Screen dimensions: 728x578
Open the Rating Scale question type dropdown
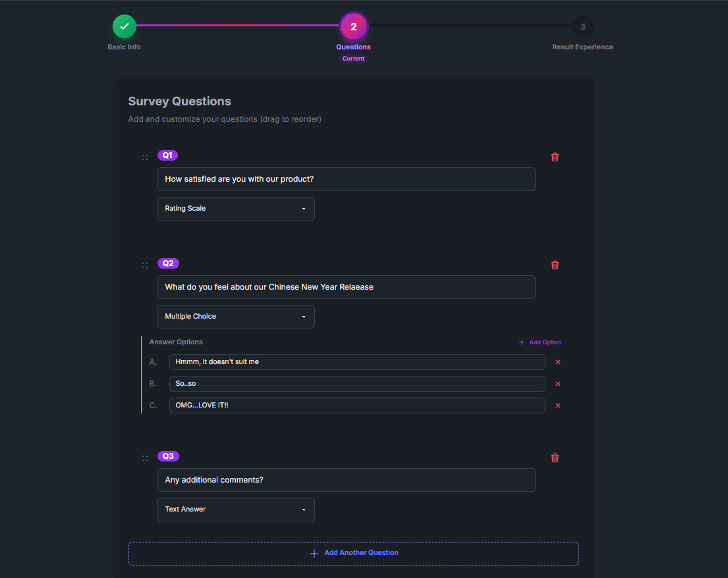pyautogui.click(x=235, y=208)
